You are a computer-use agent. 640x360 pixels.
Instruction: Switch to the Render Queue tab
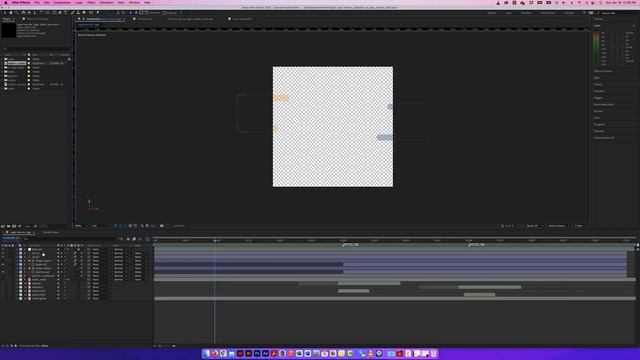pos(51,232)
